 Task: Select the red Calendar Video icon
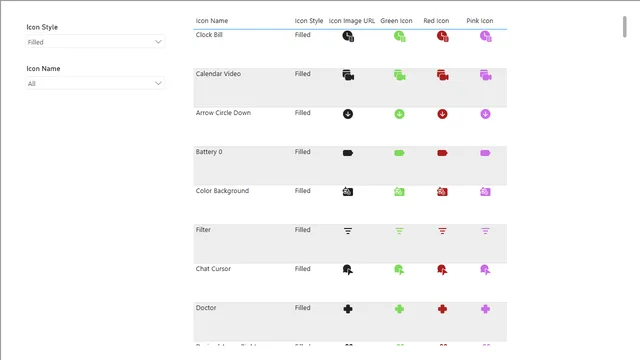click(442, 75)
